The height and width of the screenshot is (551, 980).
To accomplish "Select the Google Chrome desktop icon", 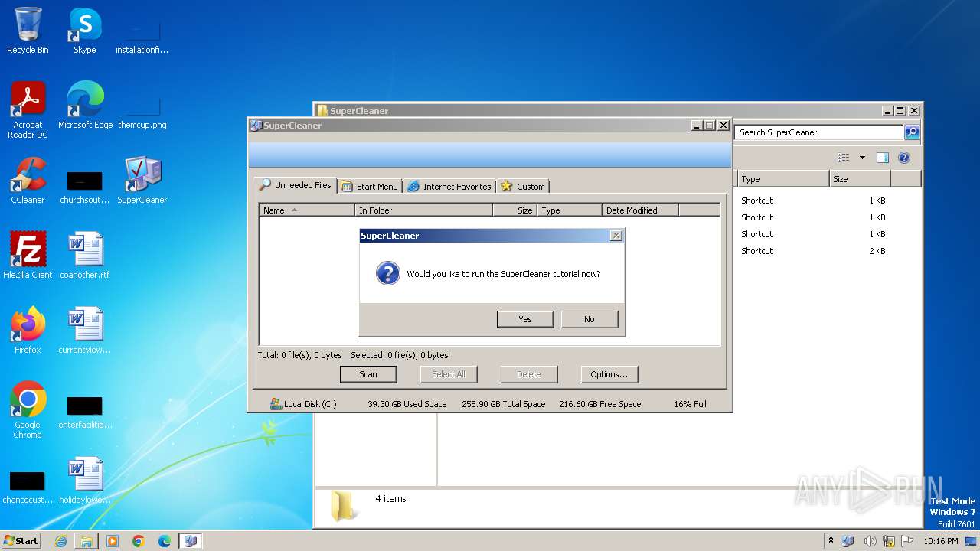I will 28,410.
